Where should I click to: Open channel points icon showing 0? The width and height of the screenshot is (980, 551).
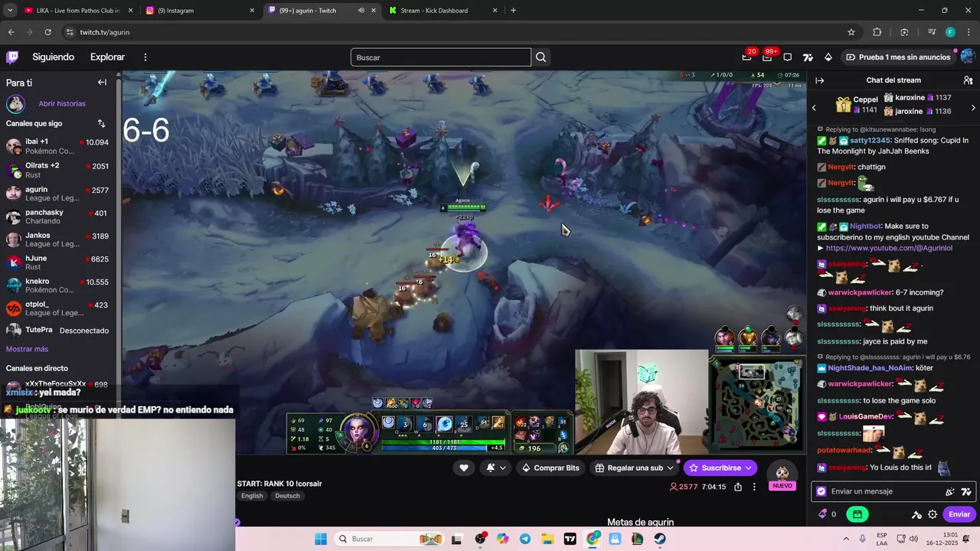[x=828, y=514]
